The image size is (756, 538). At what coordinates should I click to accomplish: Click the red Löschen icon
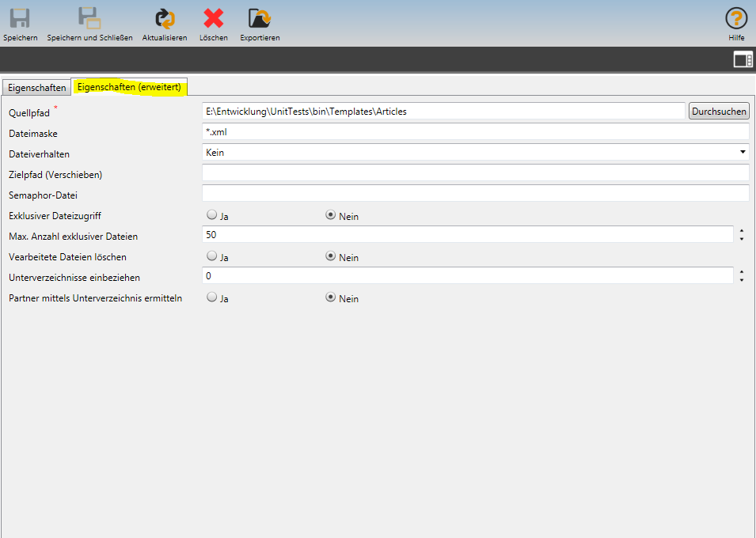click(x=213, y=19)
